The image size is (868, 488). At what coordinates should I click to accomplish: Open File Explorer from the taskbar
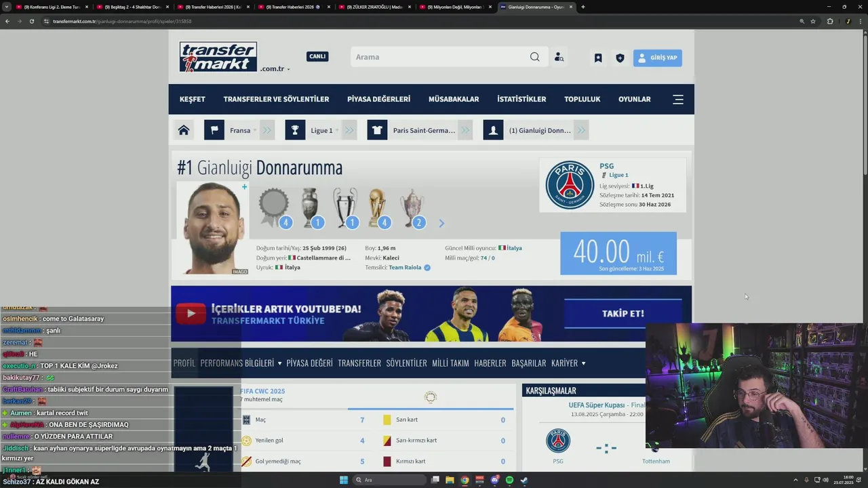(x=450, y=480)
